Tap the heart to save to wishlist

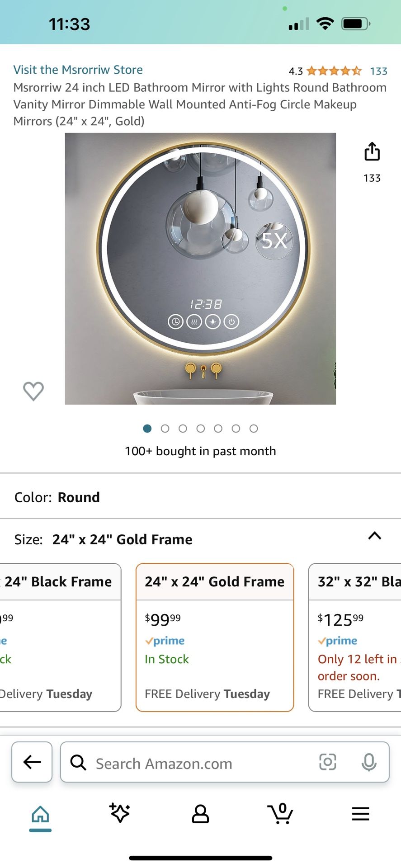33,391
